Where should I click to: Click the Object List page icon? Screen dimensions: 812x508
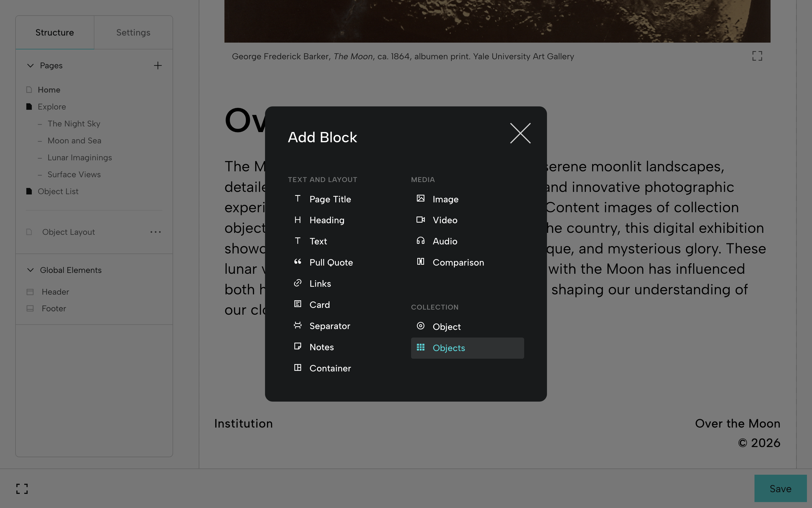29,191
